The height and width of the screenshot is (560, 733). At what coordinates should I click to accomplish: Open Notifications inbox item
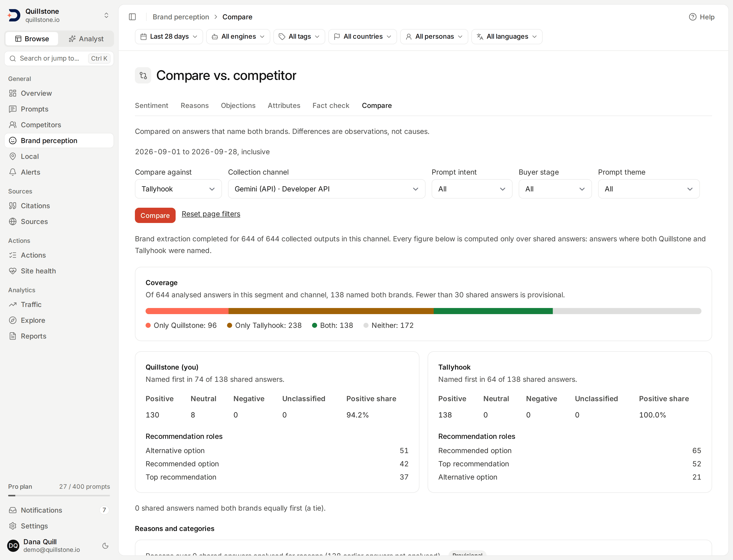coord(59,510)
